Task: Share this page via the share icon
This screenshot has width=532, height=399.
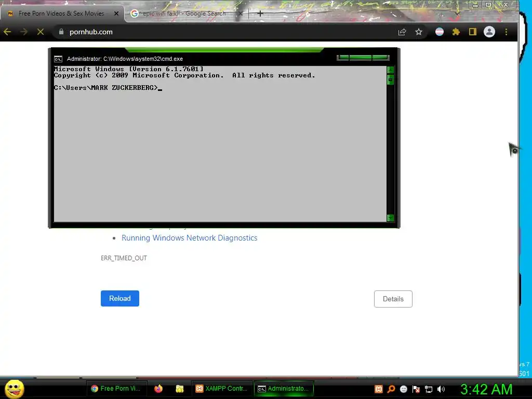Action: [x=402, y=32]
